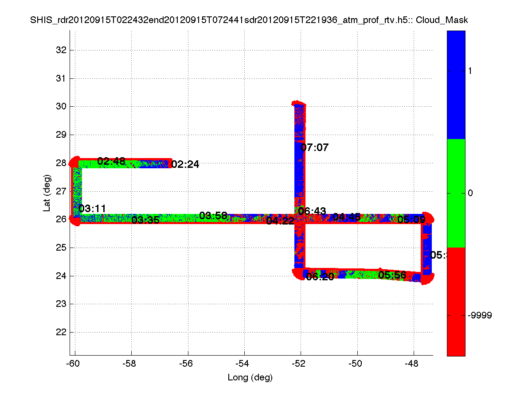Click the green colorbar segment for value 0
Viewport: 532px width, 399px height.
(456, 193)
